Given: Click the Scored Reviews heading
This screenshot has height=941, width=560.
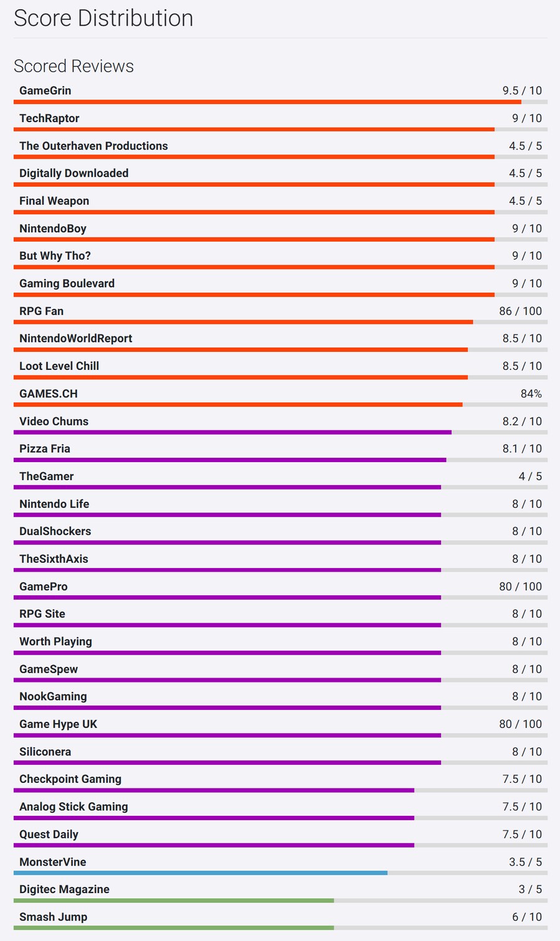Looking at the screenshot, I should click(x=73, y=66).
